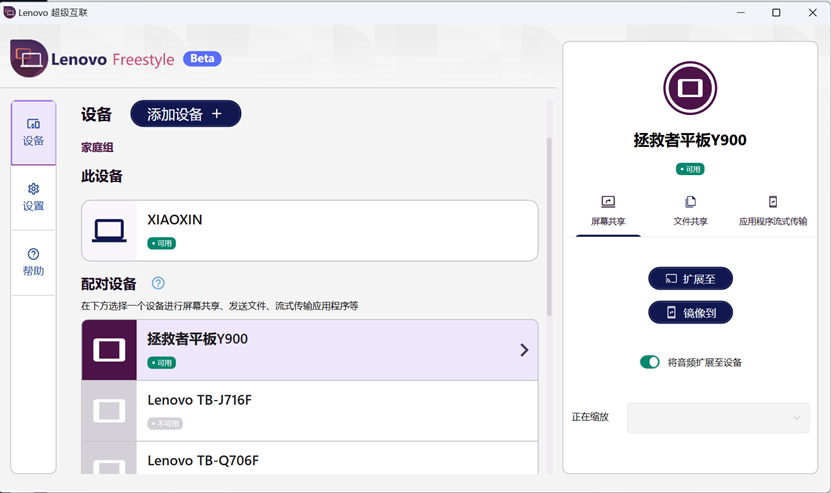Click 可用 status badge under XIAOXIN
This screenshot has width=831, height=493.
point(162,243)
